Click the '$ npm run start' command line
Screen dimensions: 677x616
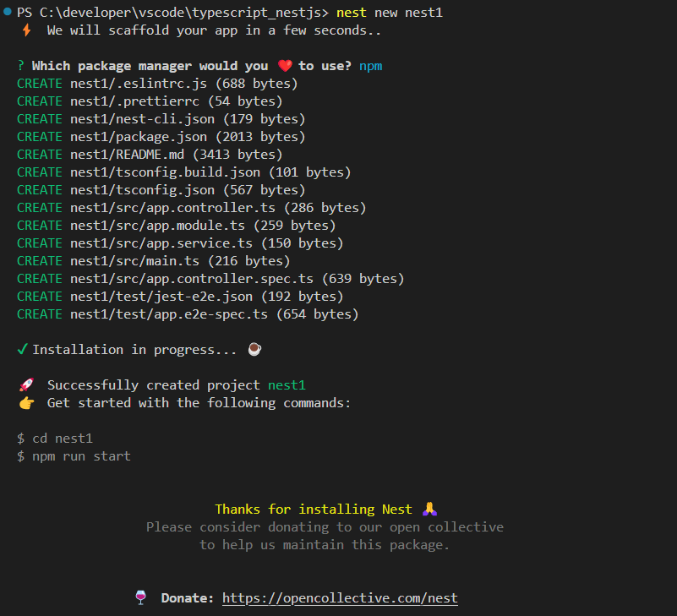click(74, 455)
